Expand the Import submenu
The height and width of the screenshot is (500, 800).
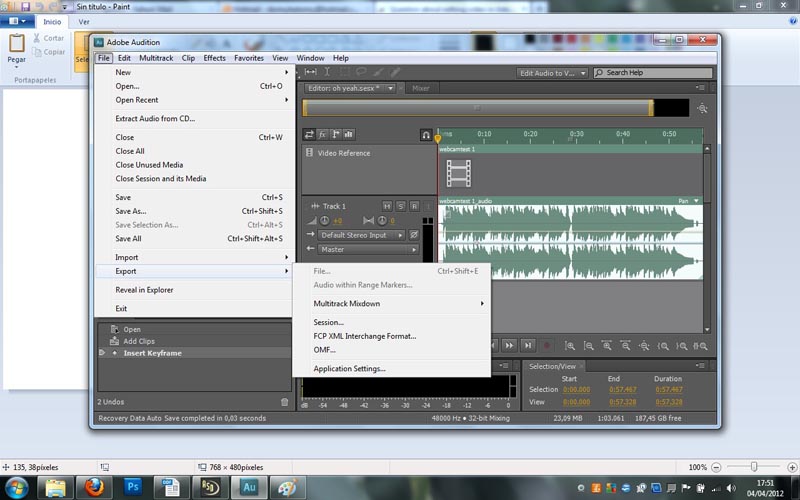click(x=195, y=258)
